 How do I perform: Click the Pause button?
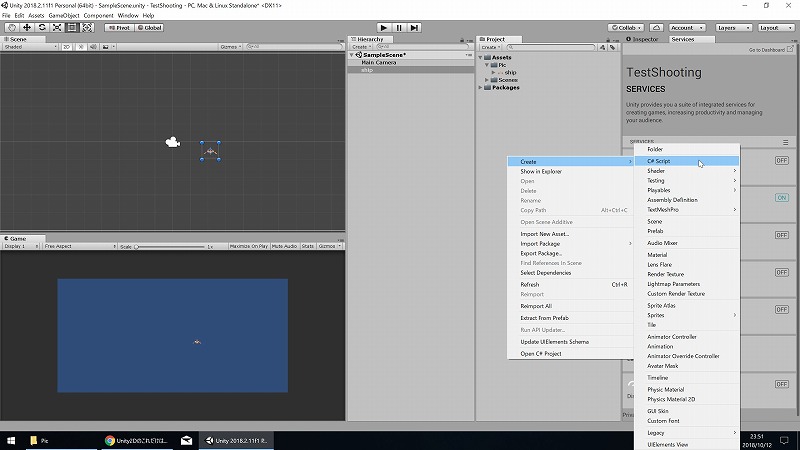point(399,28)
